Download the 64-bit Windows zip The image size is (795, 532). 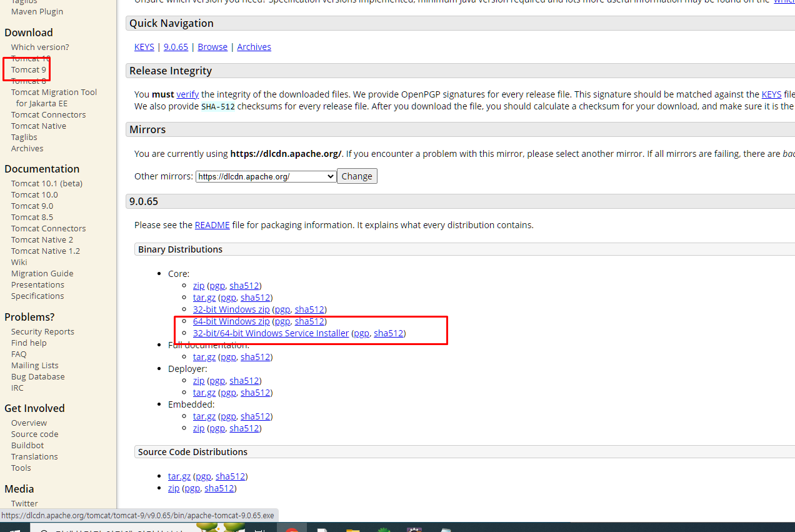tap(231, 321)
